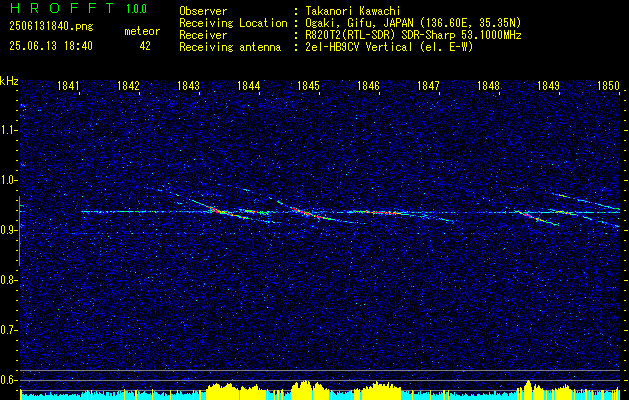Click the 1842 time marker
The image size is (629, 400).
click(128, 86)
